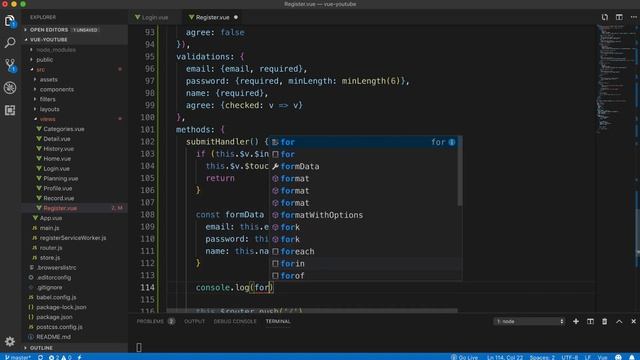640x360 pixels.
Task: Click UTF-8 encoding in status bar
Action: point(569,357)
